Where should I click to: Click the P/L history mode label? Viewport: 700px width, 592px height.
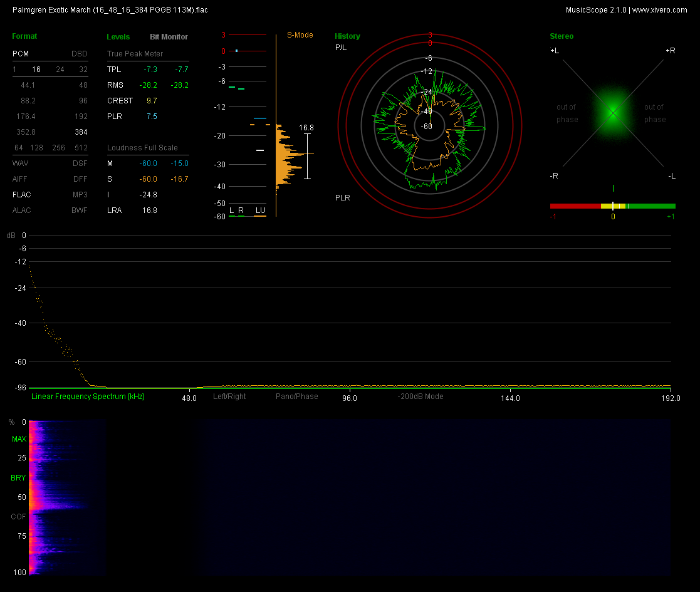341,47
